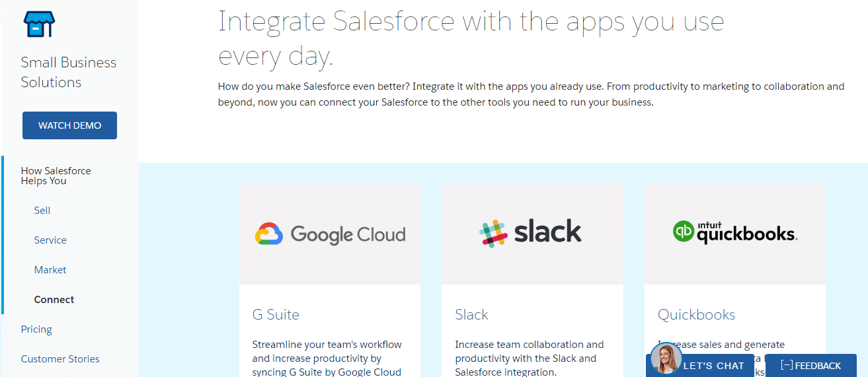This screenshot has height=377, width=868.
Task: Open Customer Stories from the sidebar
Action: [60, 359]
